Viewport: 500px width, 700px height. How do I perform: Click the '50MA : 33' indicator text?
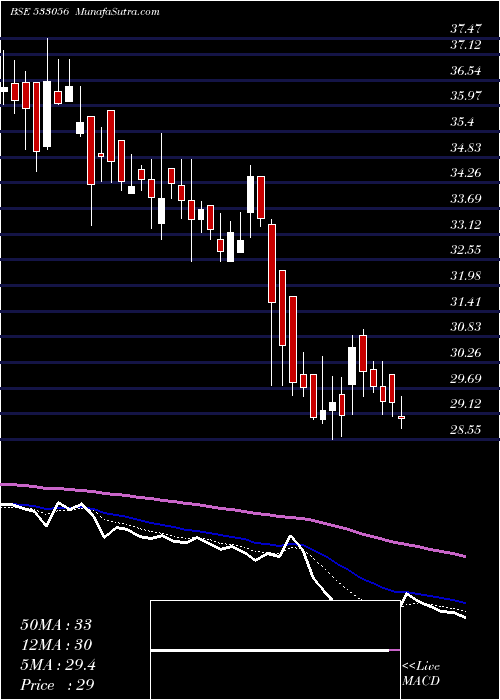click(56, 625)
